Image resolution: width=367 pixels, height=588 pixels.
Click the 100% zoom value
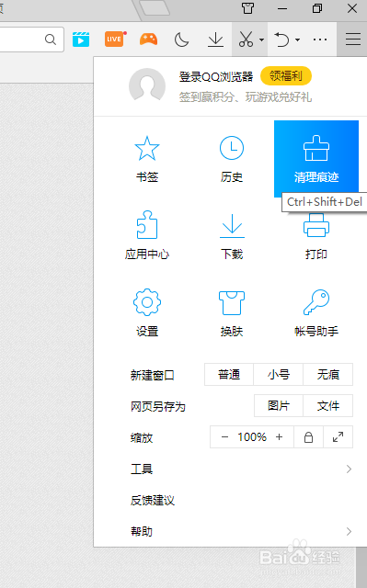252,437
